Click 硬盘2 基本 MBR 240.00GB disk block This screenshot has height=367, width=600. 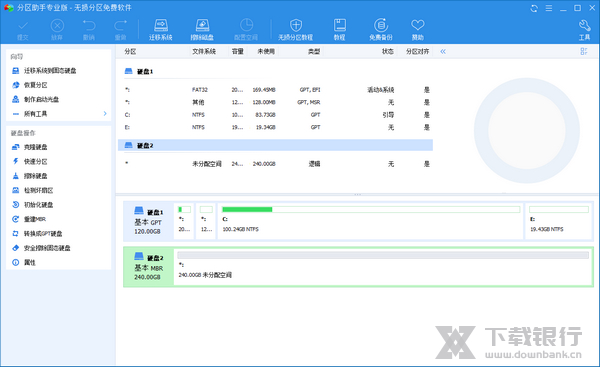(148, 267)
